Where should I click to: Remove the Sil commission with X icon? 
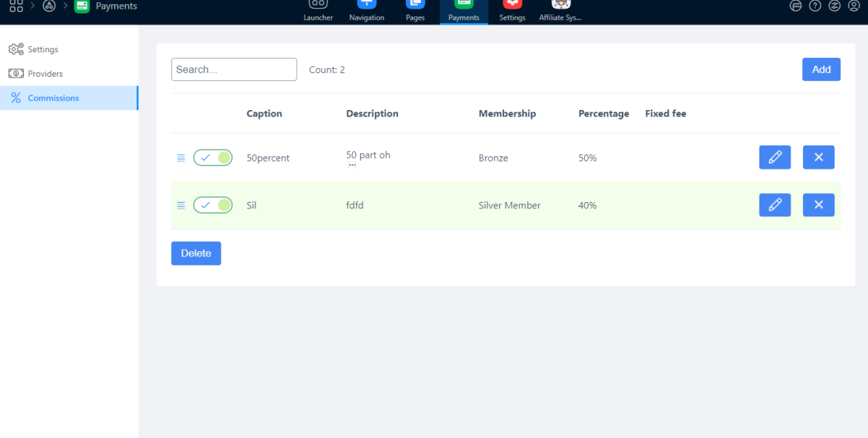[818, 205]
